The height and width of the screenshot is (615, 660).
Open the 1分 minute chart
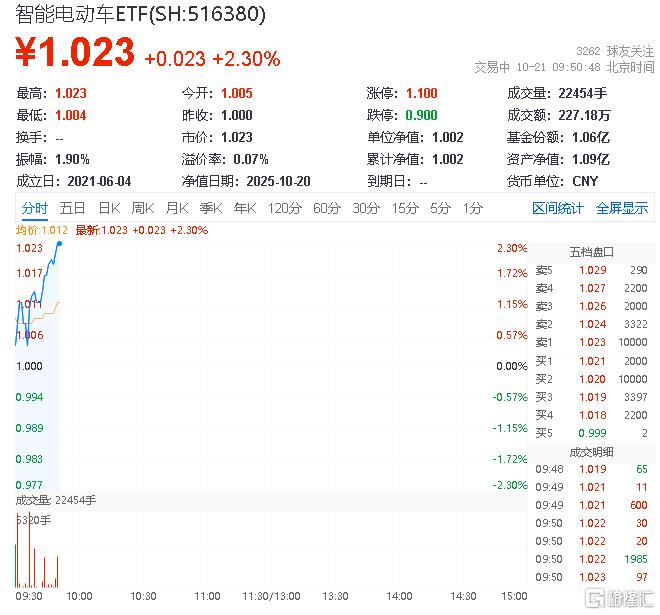tap(472, 208)
